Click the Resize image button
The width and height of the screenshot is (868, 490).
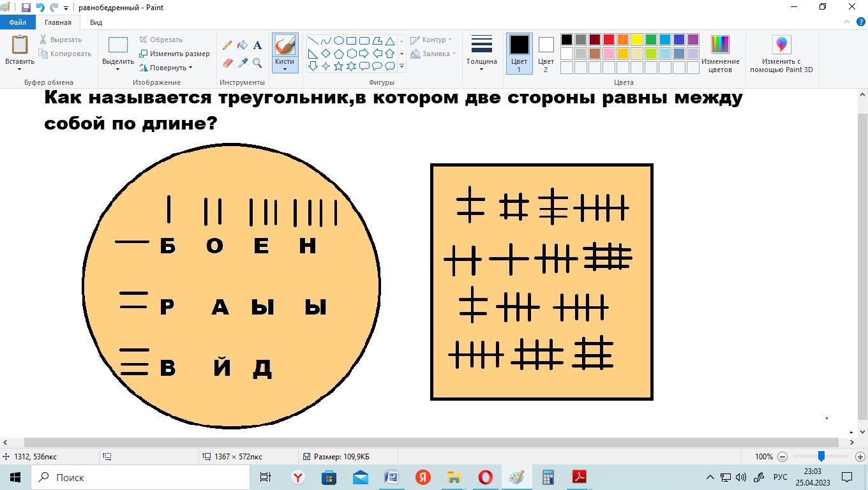pos(174,54)
